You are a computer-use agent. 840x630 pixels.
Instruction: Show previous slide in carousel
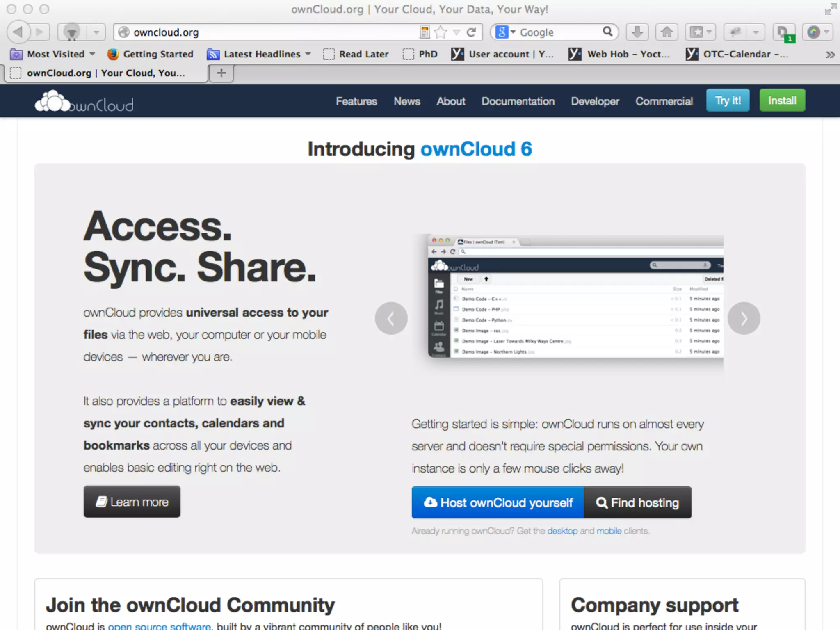pyautogui.click(x=391, y=318)
